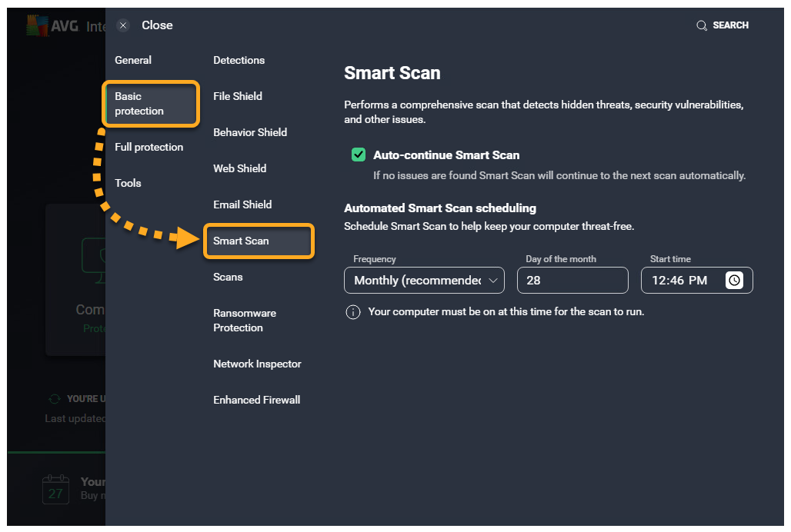Open the File Shield settings
This screenshot has height=532, width=791.
pyautogui.click(x=238, y=96)
